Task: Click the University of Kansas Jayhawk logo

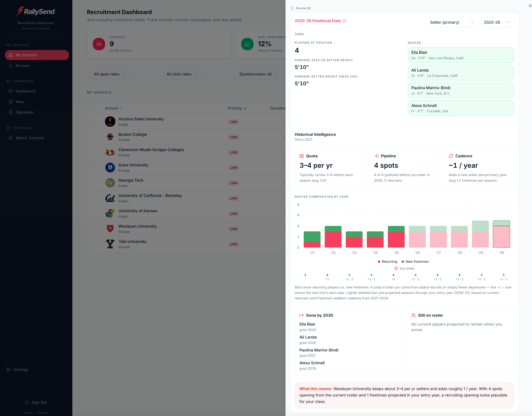Action: 110,213
